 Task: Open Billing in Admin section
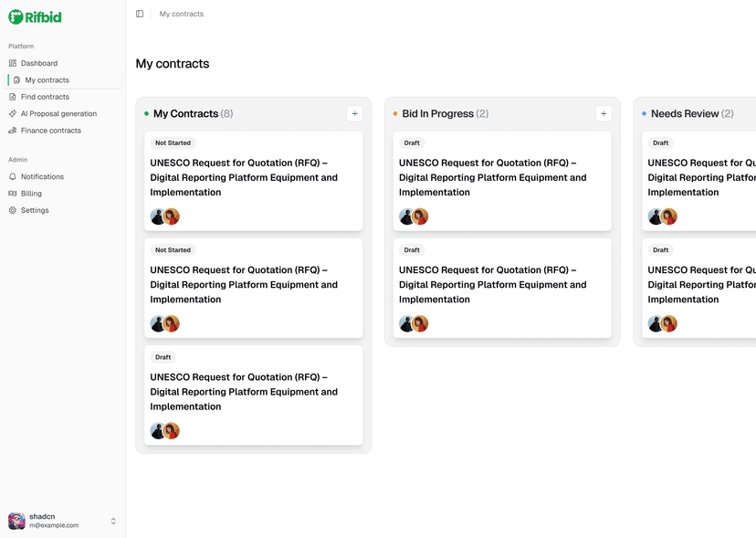coord(31,194)
